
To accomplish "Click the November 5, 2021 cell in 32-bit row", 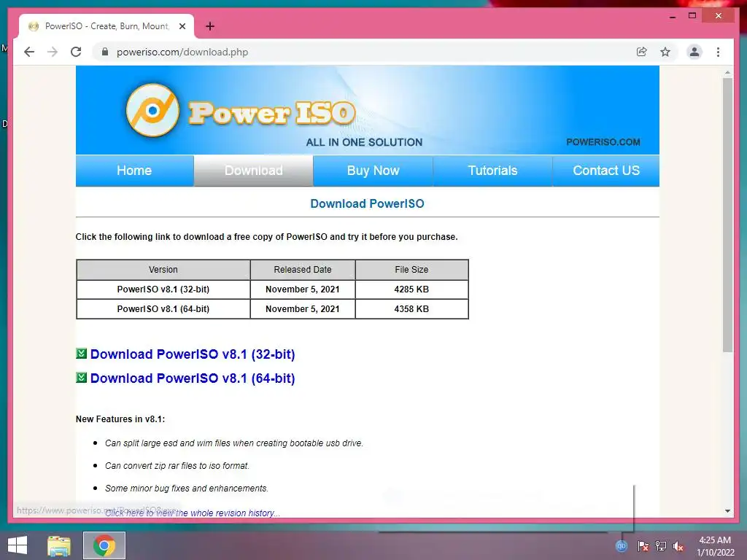I will tap(303, 289).
